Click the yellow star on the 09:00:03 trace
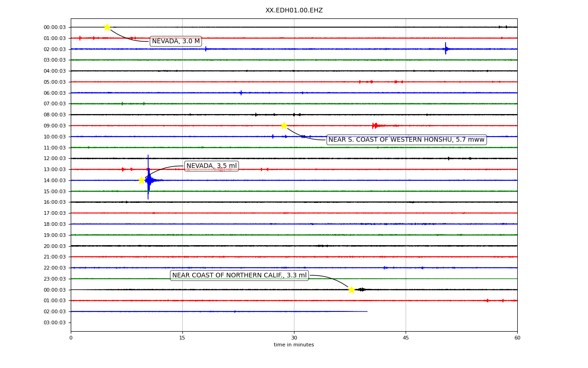Screen dimensions: 588x368 point(284,126)
